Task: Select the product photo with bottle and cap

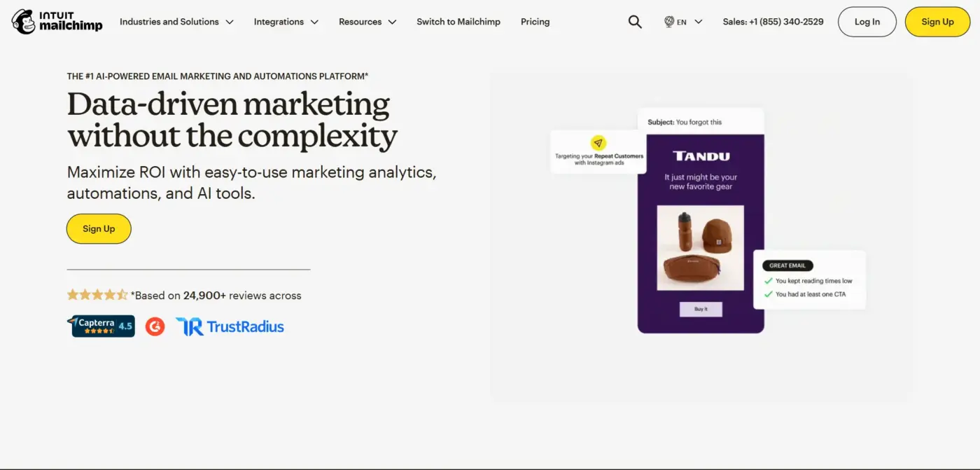Action: tap(701, 248)
